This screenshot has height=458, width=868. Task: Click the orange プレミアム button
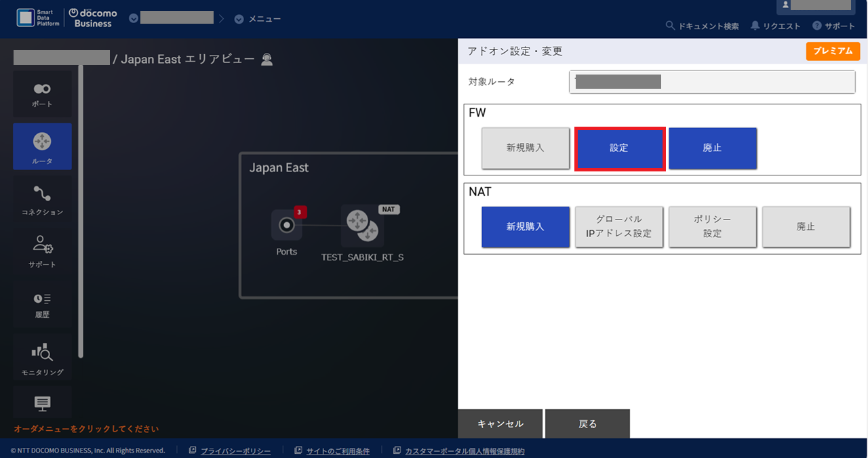tap(833, 51)
